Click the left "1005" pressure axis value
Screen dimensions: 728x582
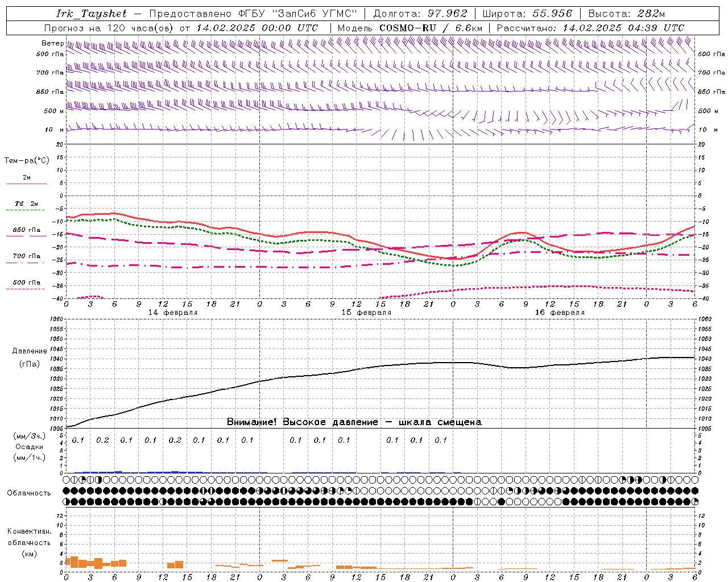click(57, 429)
